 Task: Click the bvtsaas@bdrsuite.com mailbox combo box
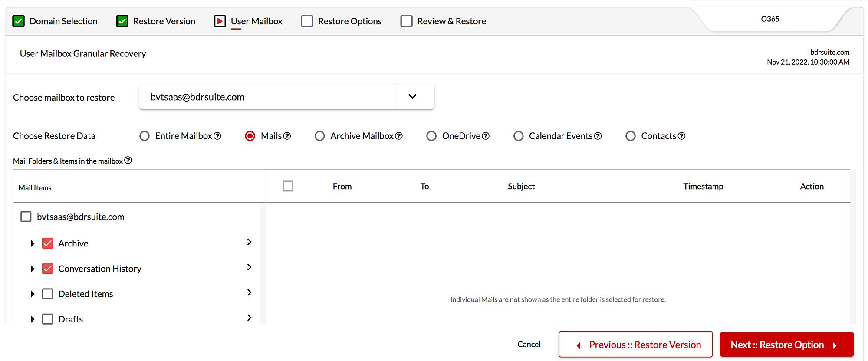tap(286, 97)
